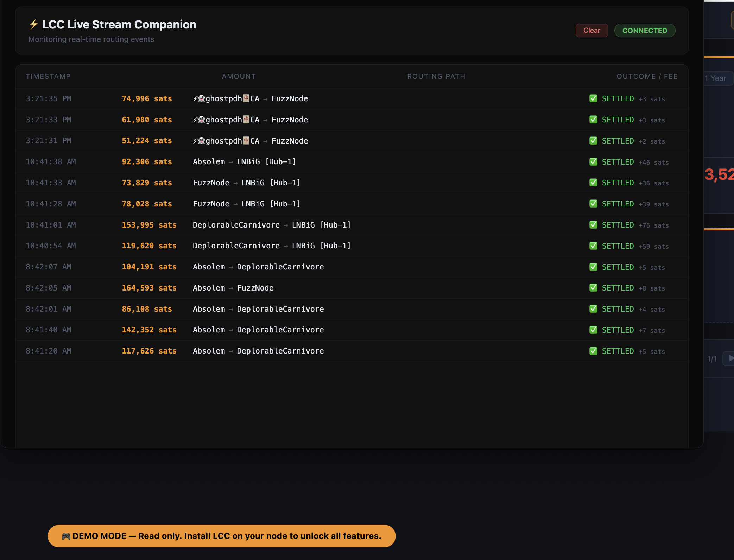Click green checkmark on the 153,995 sats row
The height and width of the screenshot is (560, 734).
[593, 225]
